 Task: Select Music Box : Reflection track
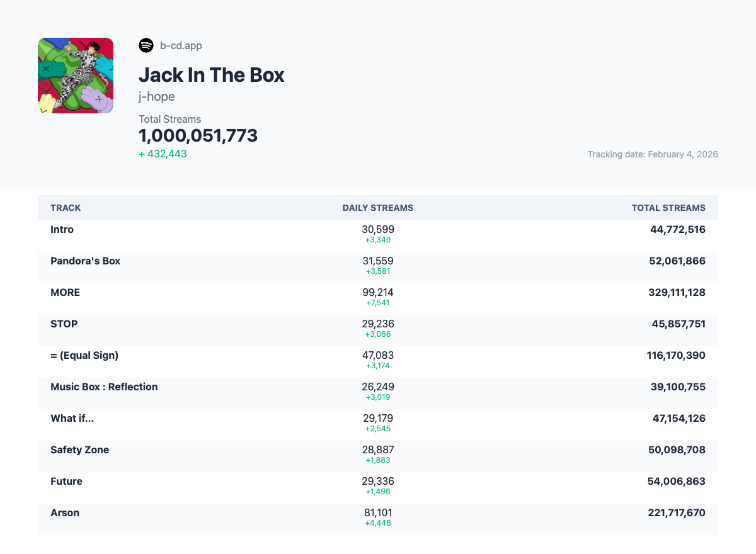104,387
